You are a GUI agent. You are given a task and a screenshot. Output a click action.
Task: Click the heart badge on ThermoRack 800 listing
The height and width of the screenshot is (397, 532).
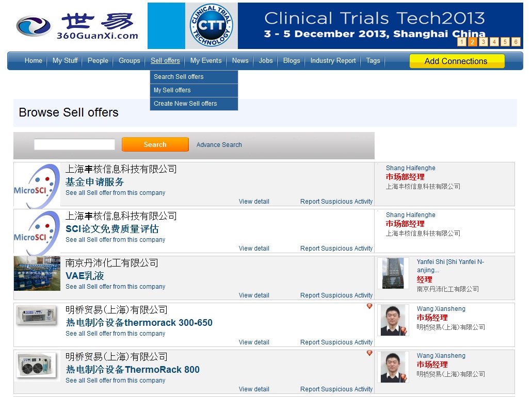coord(369,353)
